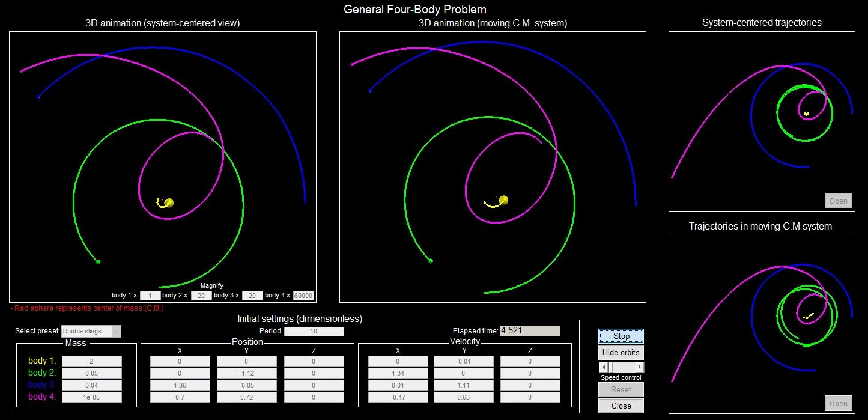
Task: Select the body 4 magnify field
Action: coord(303,296)
